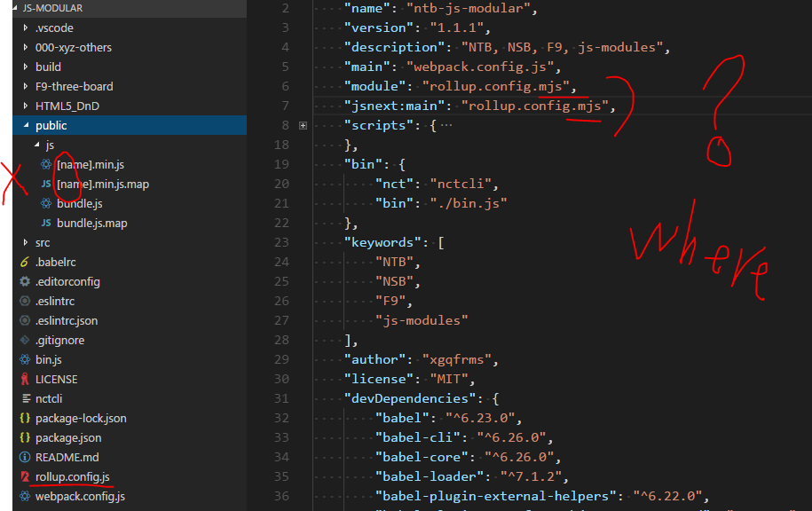Open the .editorconfig file

[67, 281]
